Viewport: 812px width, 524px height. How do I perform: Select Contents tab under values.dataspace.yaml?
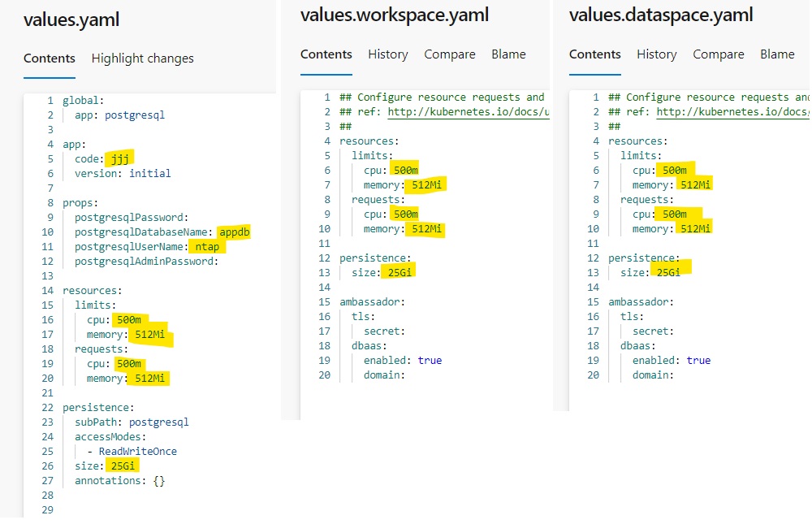(x=595, y=54)
